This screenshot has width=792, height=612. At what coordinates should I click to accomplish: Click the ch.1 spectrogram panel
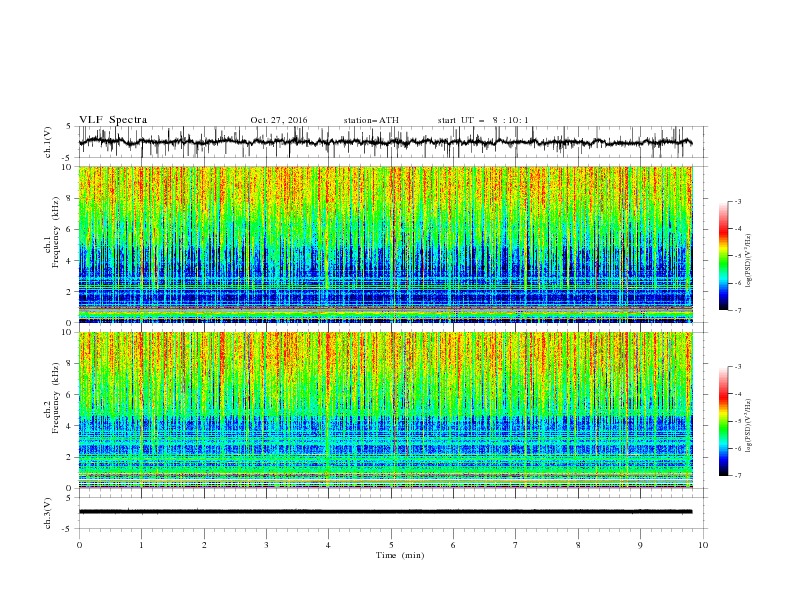pos(386,244)
